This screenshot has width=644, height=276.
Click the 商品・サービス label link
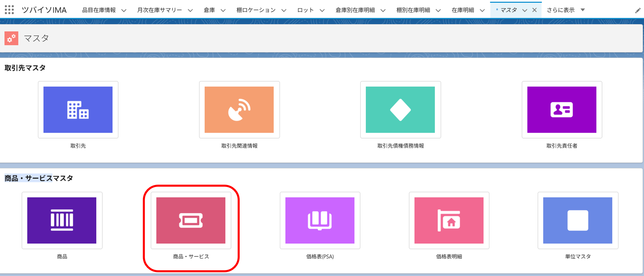(x=191, y=256)
